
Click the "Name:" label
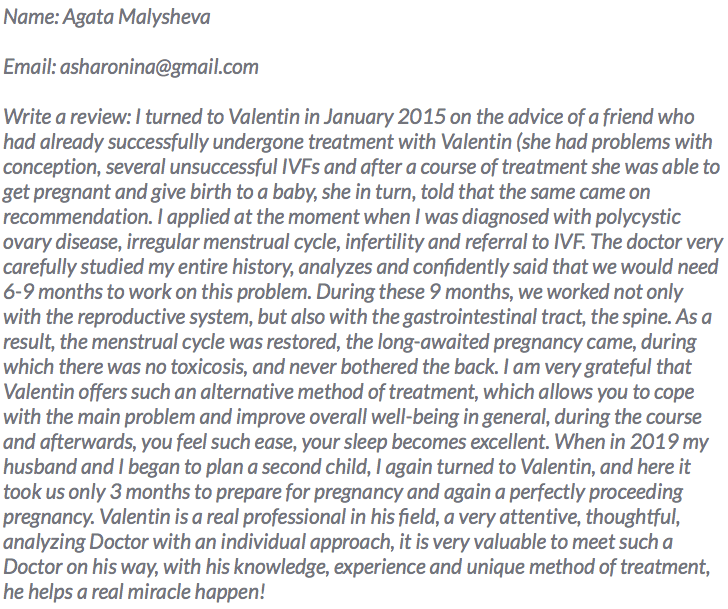(29, 18)
